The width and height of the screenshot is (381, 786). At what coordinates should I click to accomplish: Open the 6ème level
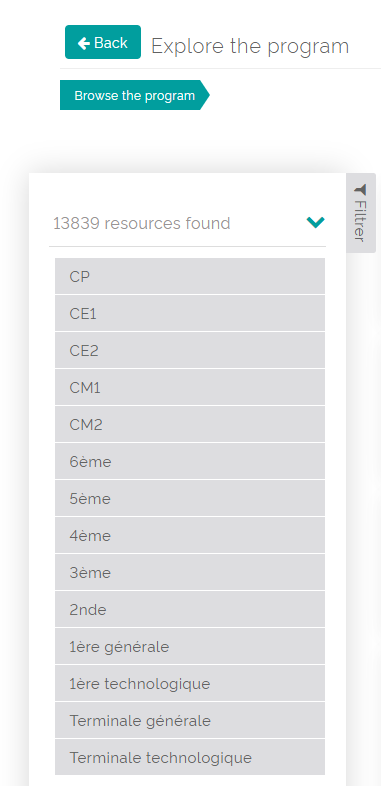click(190, 462)
